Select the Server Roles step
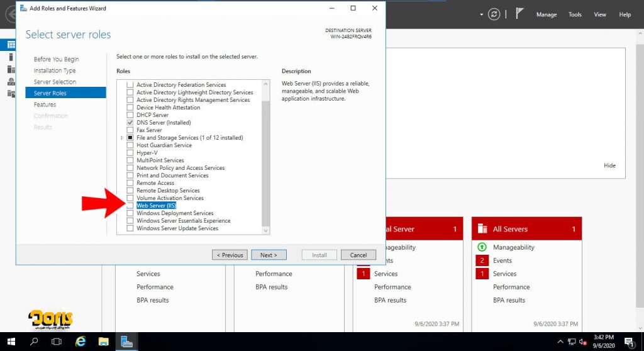Viewport: 644px width, 351px height. 65,93
